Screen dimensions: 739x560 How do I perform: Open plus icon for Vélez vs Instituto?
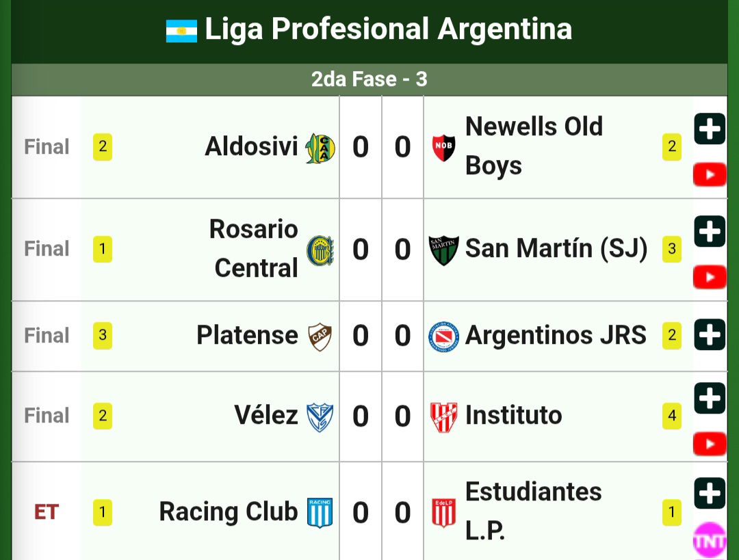coord(710,398)
